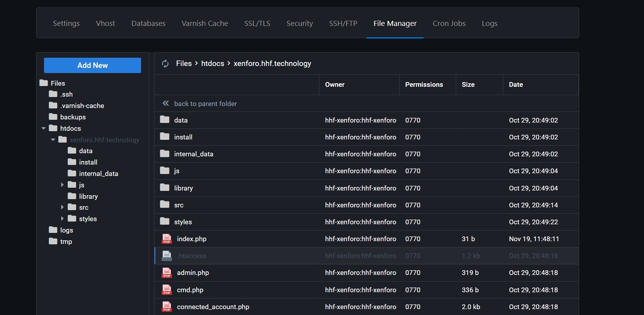
Task: Switch to the Logs tab
Action: click(x=490, y=23)
